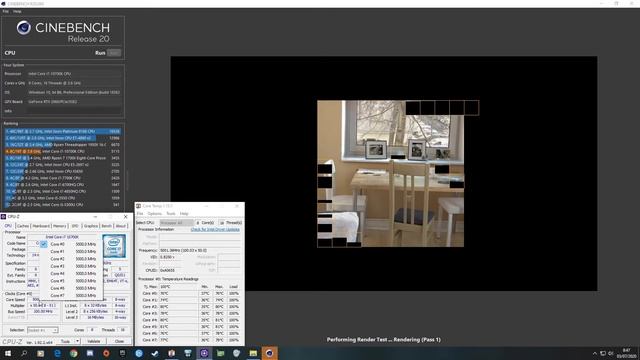Open the taskbar search magnifier

pyautogui.click(x=24, y=353)
